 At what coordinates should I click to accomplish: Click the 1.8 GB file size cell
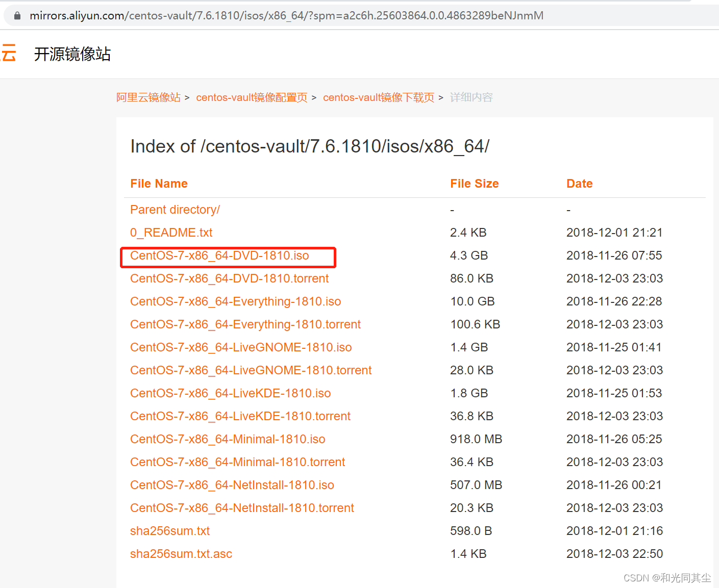(x=469, y=393)
